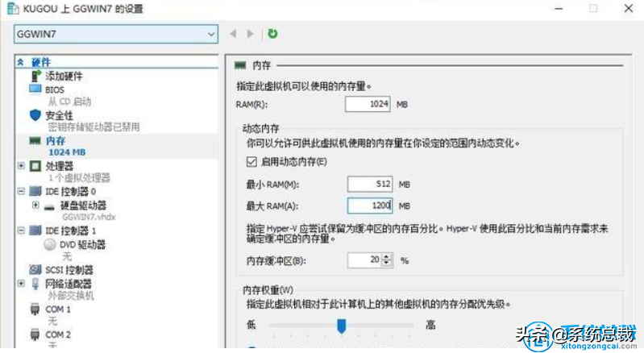The width and height of the screenshot is (644, 353).
Task: Collapse the IDE Controller 0 node
Action: click(x=21, y=191)
